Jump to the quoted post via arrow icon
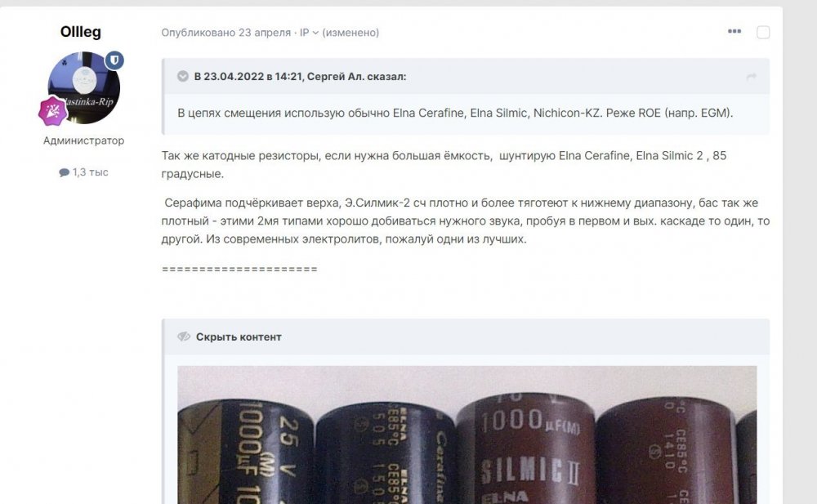This screenshot has width=817, height=504. [751, 77]
